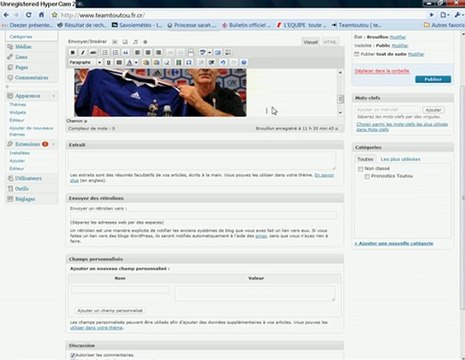Paste from Word
465x360 pixels.
pyautogui.click(x=156, y=62)
